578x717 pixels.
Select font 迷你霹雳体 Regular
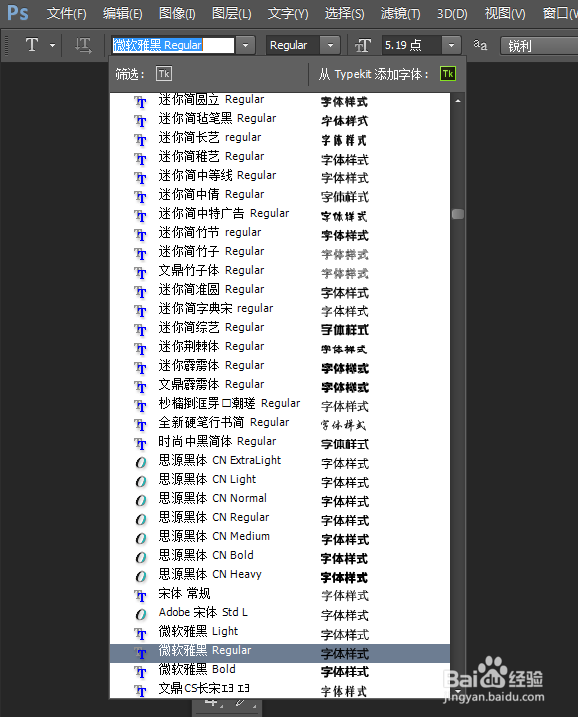tap(280, 365)
